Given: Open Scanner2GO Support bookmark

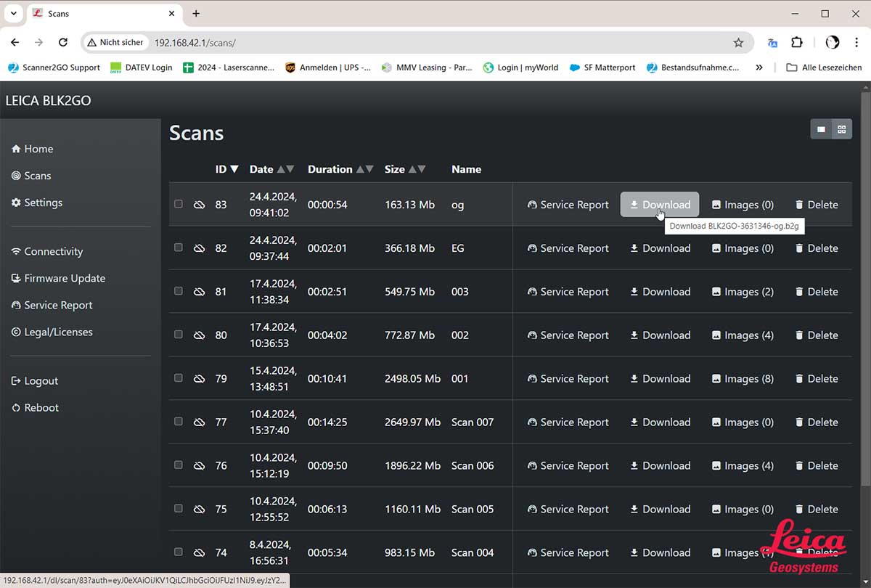Looking at the screenshot, I should (54, 68).
